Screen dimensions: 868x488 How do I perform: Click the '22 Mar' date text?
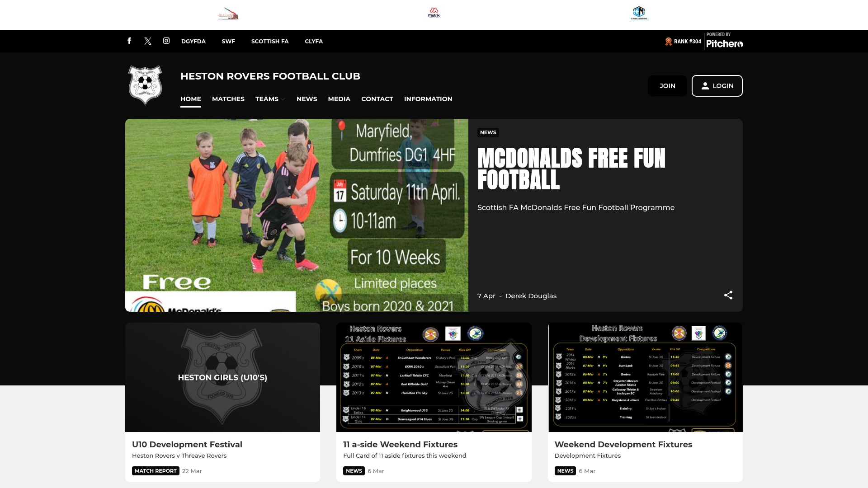point(192,471)
